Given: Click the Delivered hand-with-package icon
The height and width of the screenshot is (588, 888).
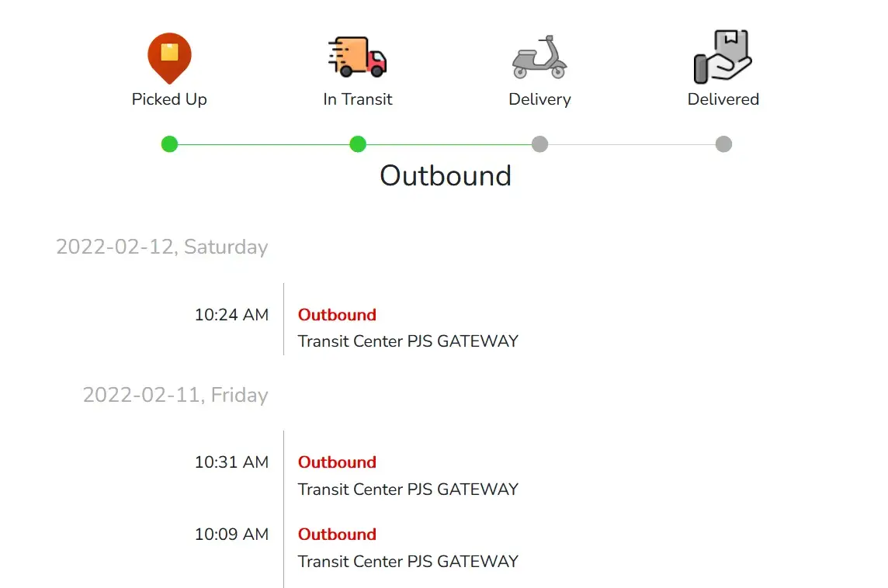Looking at the screenshot, I should point(723,57).
